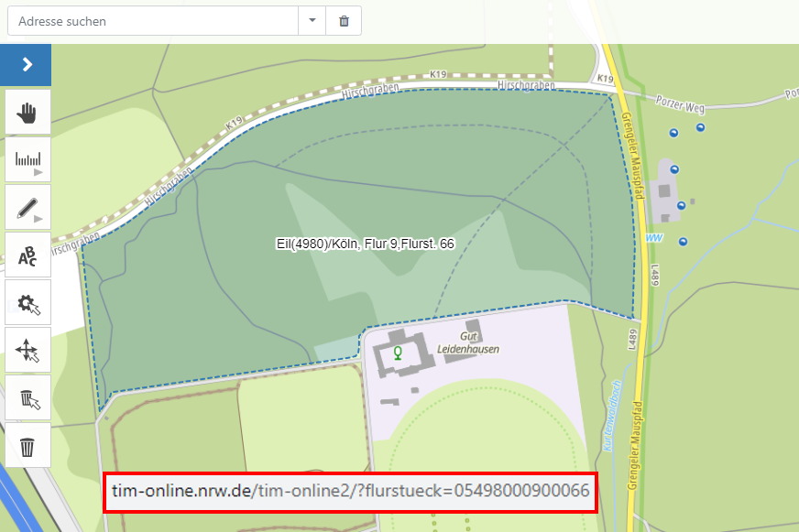Select the move object arrows tool
Screen dimensions: 799x532
pos(27,351)
